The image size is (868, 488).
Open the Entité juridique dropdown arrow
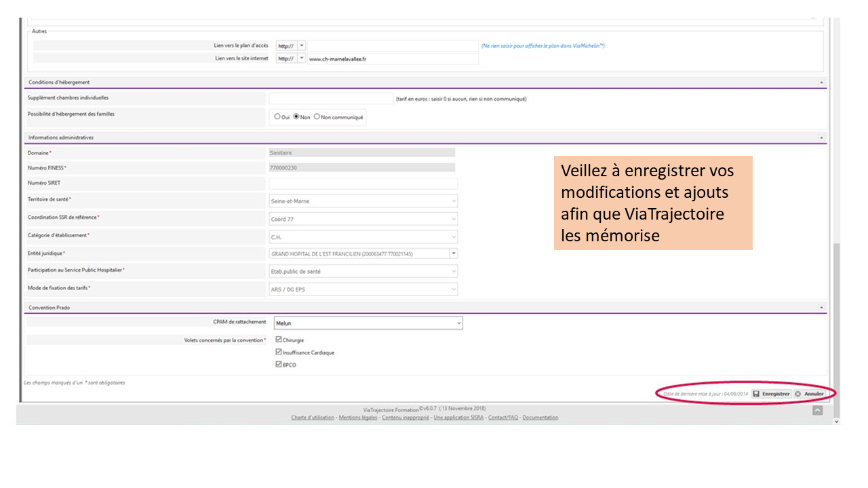(x=453, y=253)
